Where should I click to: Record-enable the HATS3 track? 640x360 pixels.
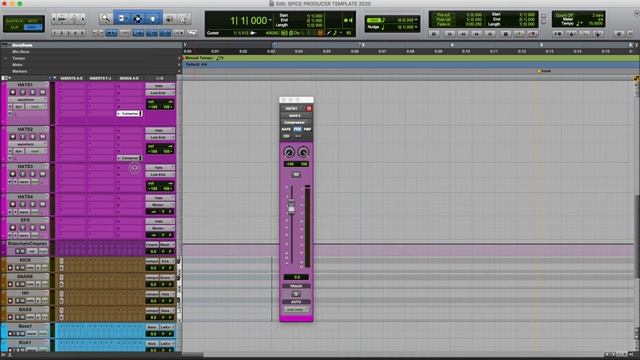[x=13, y=174]
